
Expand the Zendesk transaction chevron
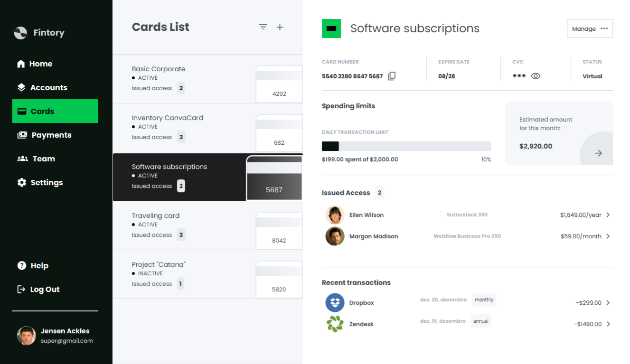click(608, 324)
